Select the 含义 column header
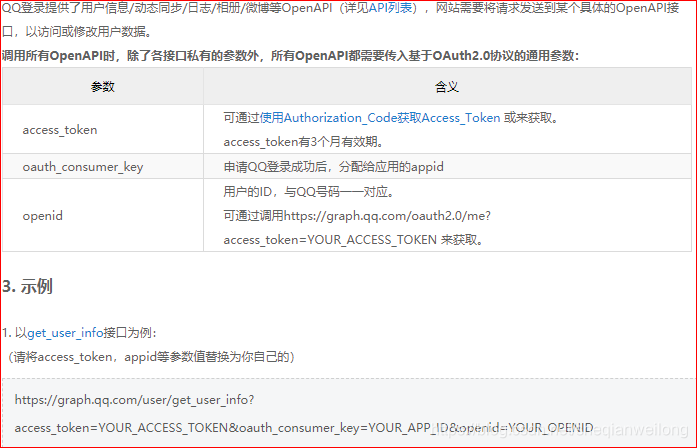 pos(447,87)
